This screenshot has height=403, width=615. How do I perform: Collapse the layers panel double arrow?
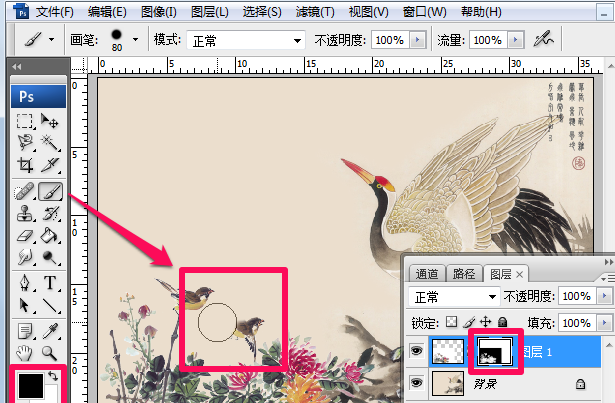[x=609, y=262]
